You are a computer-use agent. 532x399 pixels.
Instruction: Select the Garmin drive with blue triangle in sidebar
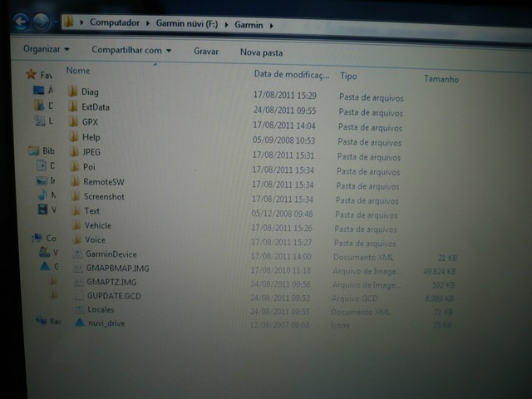coord(49,266)
